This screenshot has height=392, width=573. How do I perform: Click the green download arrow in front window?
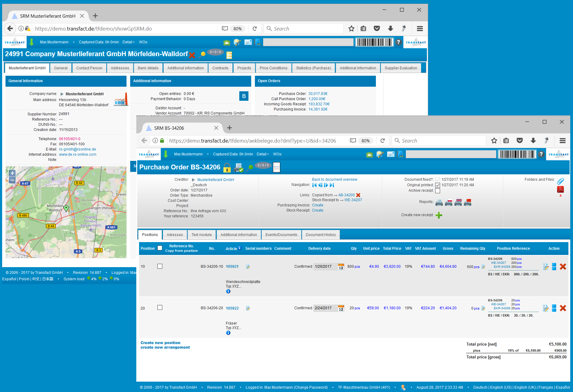click(166, 154)
